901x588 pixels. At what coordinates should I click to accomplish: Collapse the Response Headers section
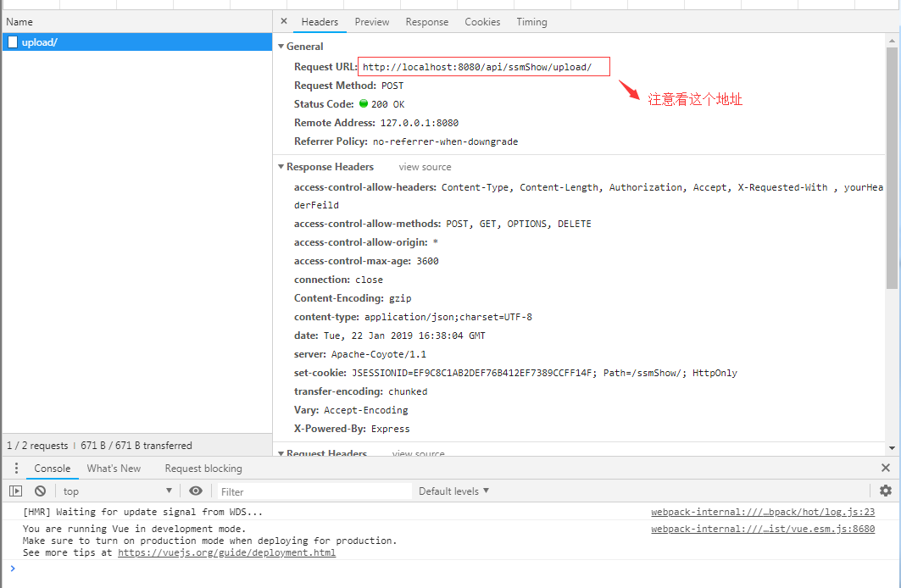tap(281, 166)
